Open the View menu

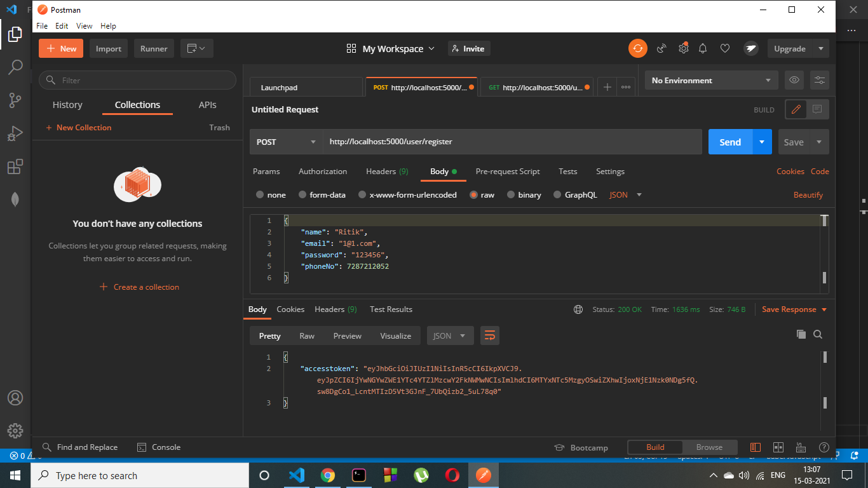point(84,25)
